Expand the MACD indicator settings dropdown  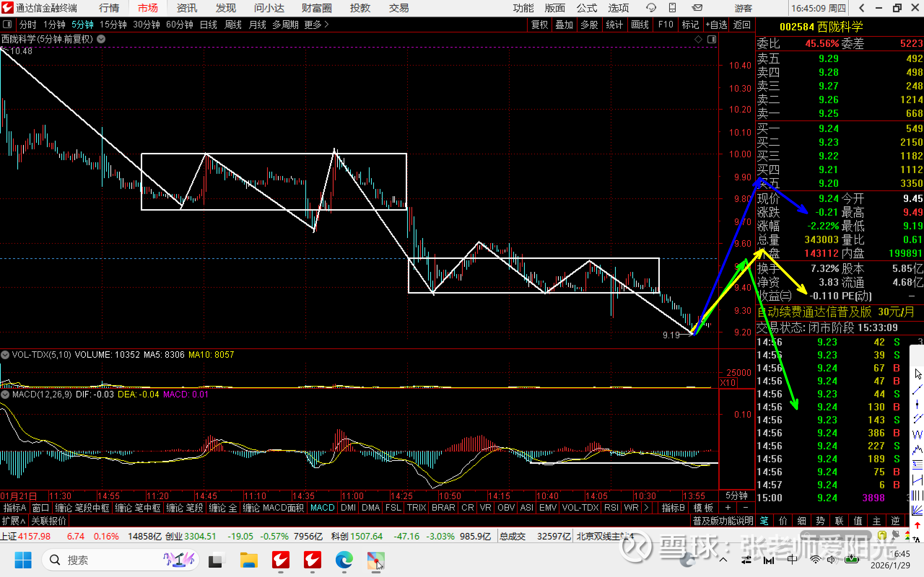5,394
